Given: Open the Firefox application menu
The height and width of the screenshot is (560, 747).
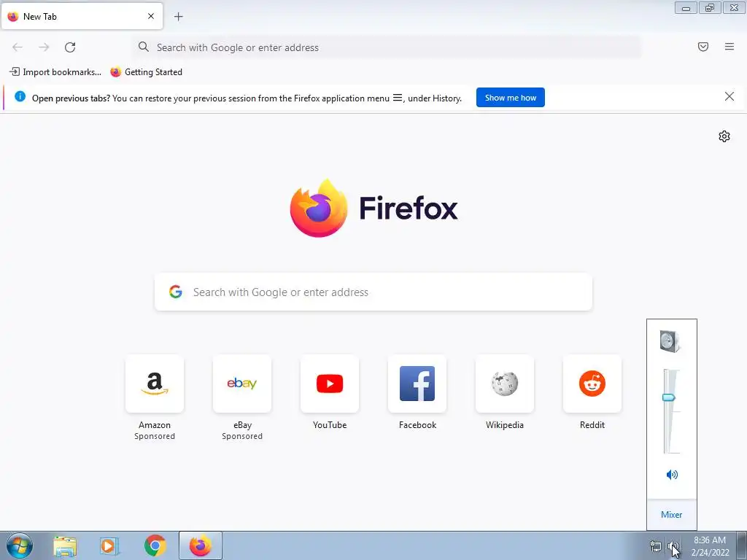Looking at the screenshot, I should coord(729,47).
